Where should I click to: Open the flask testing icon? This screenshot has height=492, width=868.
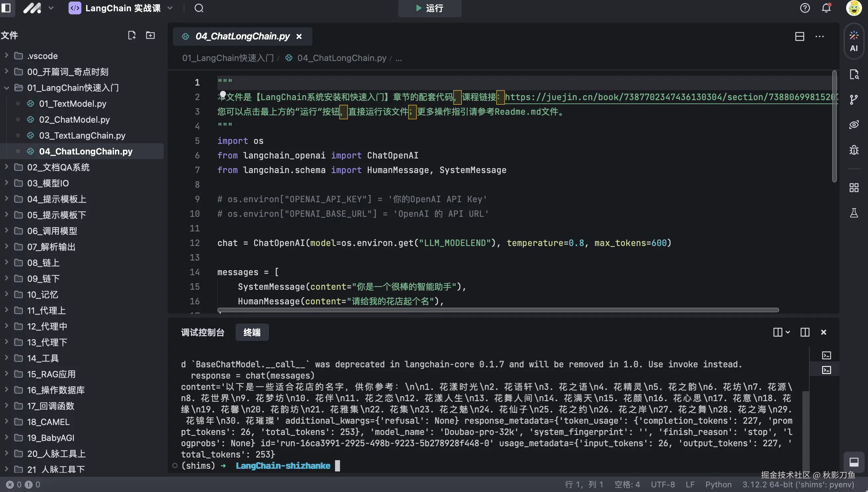(x=854, y=213)
